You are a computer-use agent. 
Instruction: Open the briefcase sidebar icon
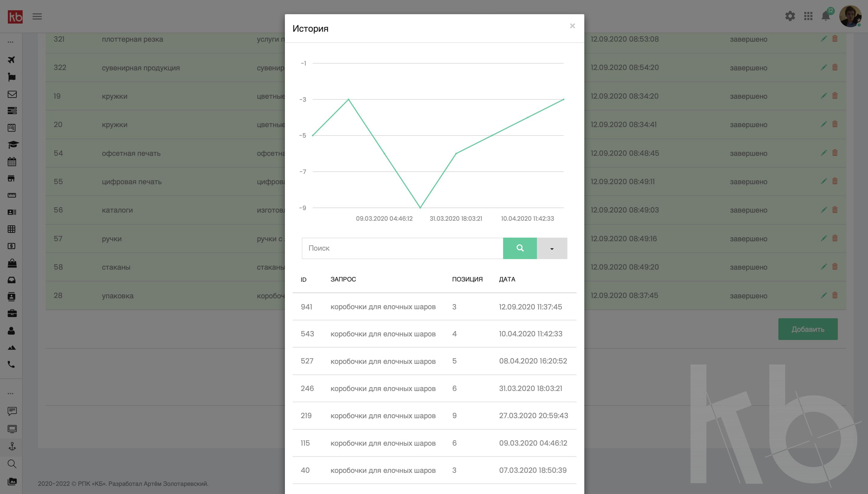[12, 313]
